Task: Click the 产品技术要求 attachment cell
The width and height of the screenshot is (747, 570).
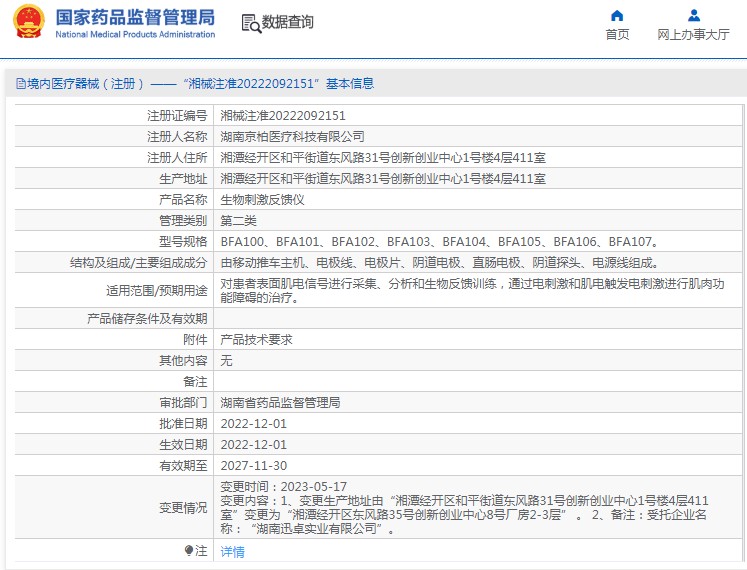Action: click(256, 339)
